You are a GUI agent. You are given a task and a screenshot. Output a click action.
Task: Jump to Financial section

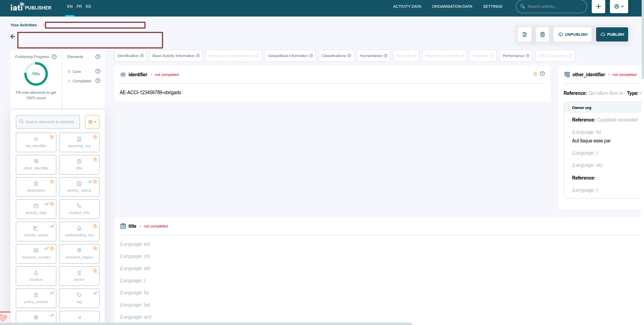406,56
